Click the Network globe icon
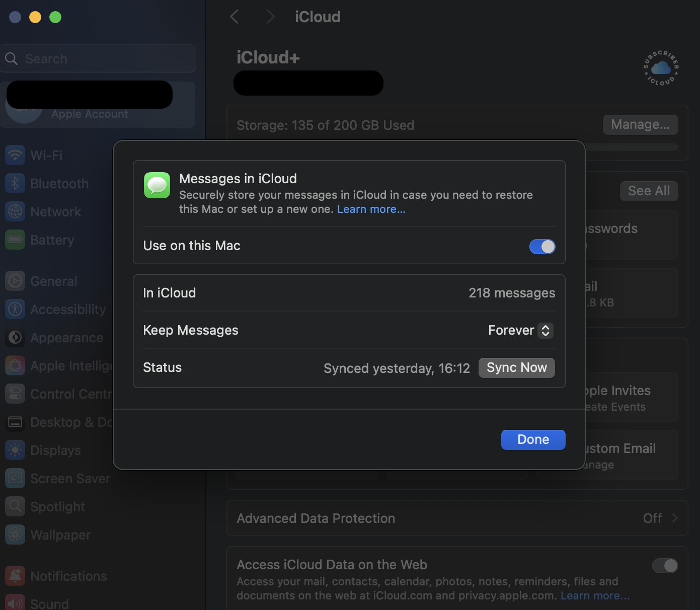 click(15, 211)
